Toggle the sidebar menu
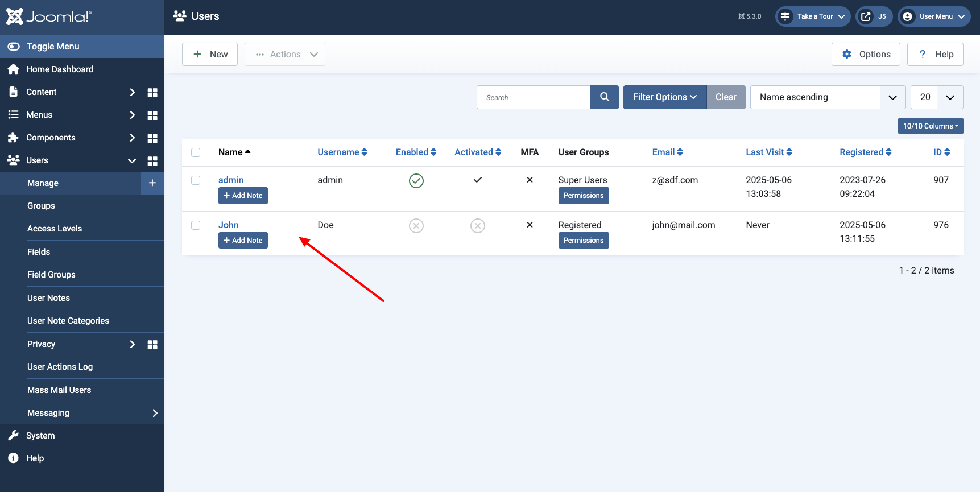 click(x=82, y=47)
